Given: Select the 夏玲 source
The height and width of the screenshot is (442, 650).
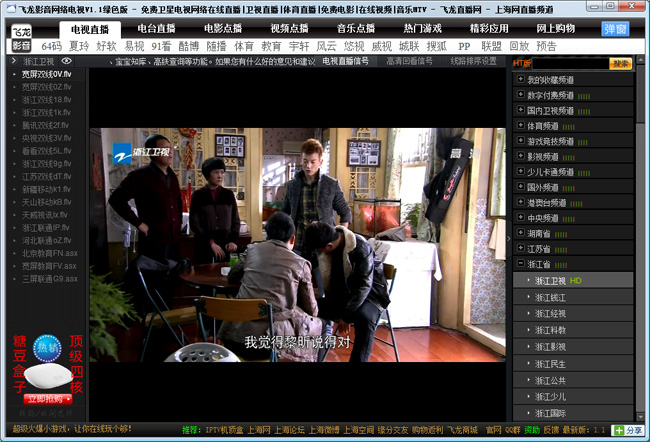Looking at the screenshot, I should coord(79,46).
